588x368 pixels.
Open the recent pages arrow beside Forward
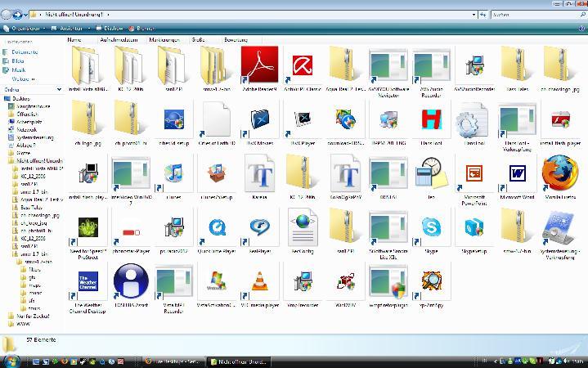[26, 15]
